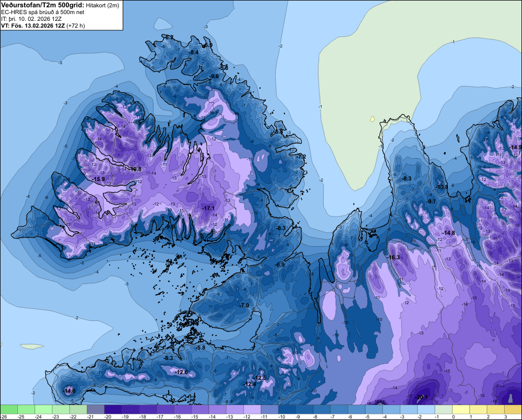Click the 'Veðurstofan/T2m 500grid:' title text
The width and height of the screenshot is (522, 420).
43,5
